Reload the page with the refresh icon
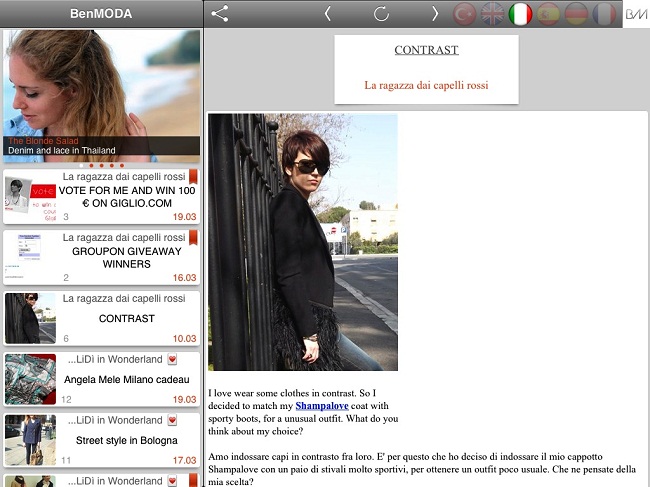This screenshot has width=650, height=487. click(381, 14)
